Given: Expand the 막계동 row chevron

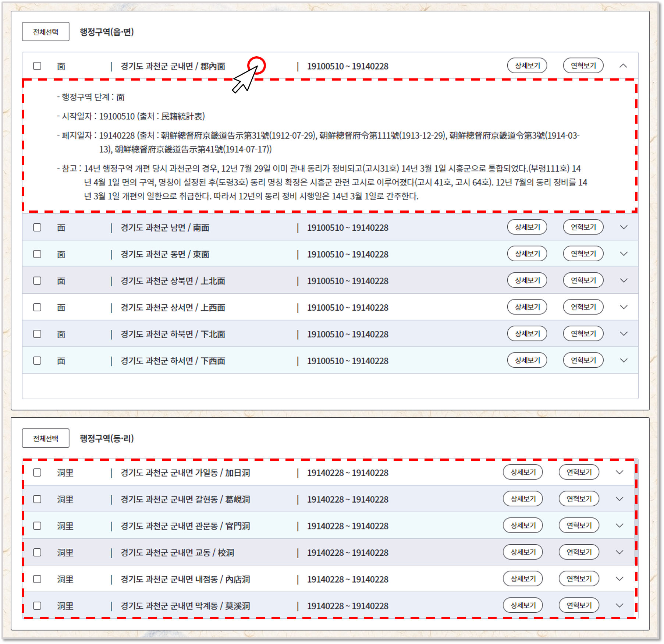Looking at the screenshot, I should [619, 605].
